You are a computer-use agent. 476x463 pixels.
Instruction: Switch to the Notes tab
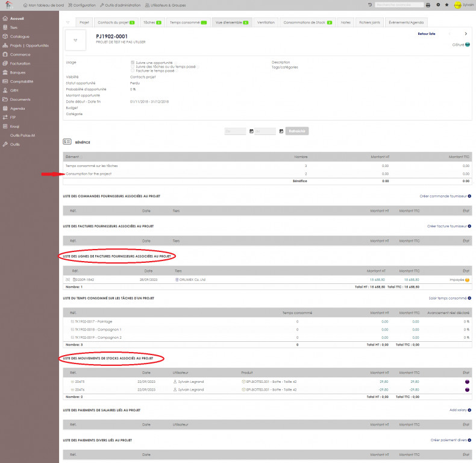click(345, 22)
